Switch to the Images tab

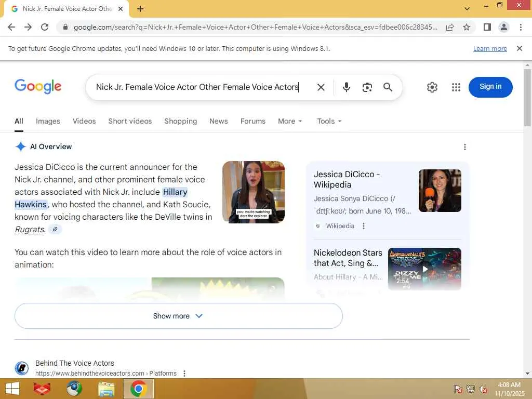[x=48, y=121]
